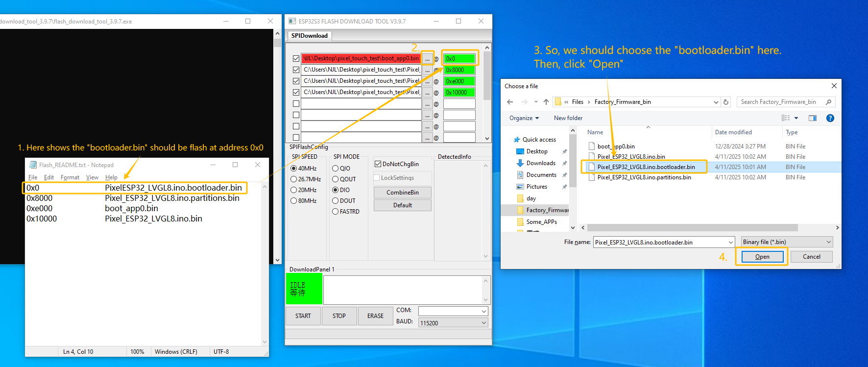Viewport: 868px width, 367px height.
Task: Click the Search Factory_Firmware_bin box
Action: [x=786, y=102]
